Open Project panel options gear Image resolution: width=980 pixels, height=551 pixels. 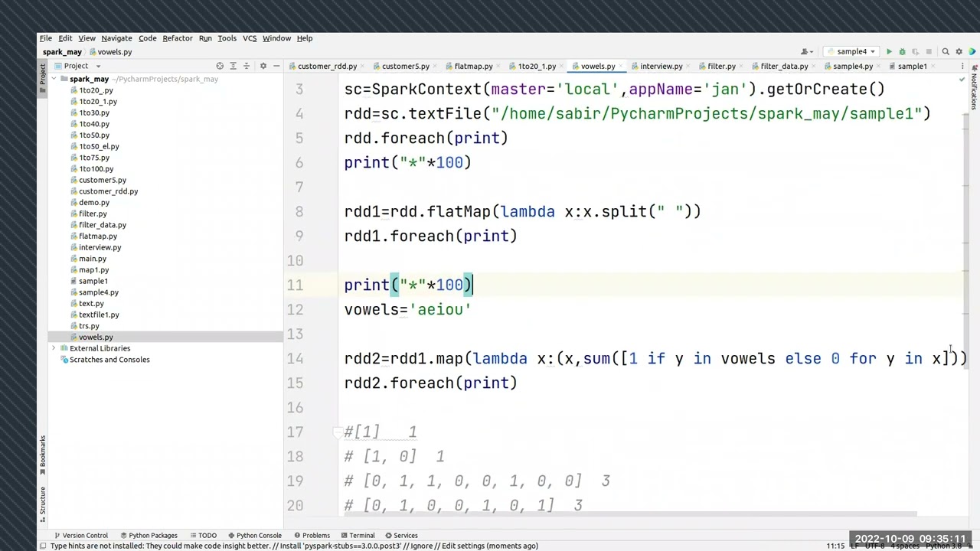[263, 66]
